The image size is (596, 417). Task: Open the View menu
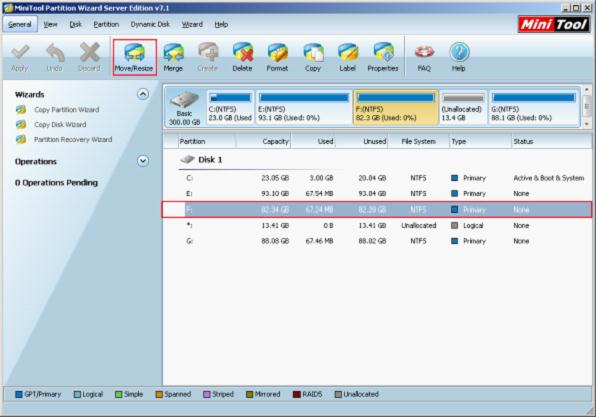(50, 24)
